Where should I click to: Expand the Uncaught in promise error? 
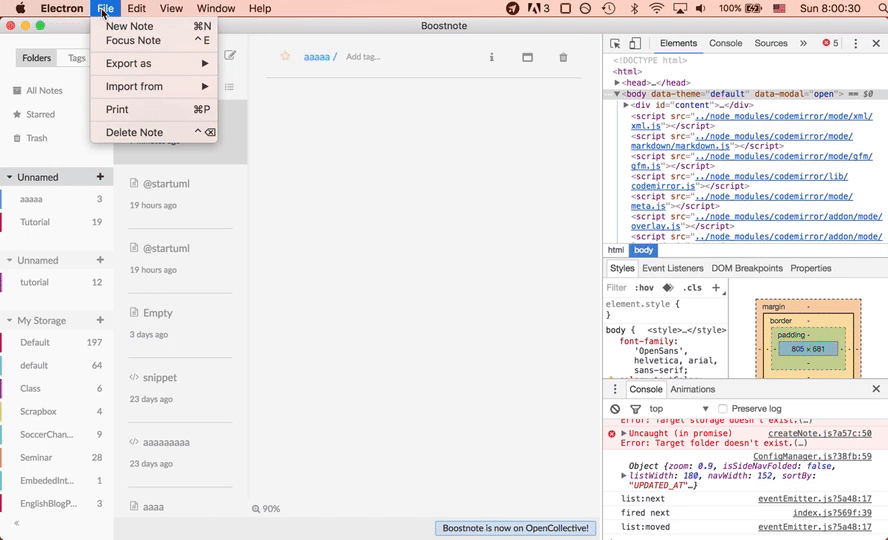tap(624, 434)
